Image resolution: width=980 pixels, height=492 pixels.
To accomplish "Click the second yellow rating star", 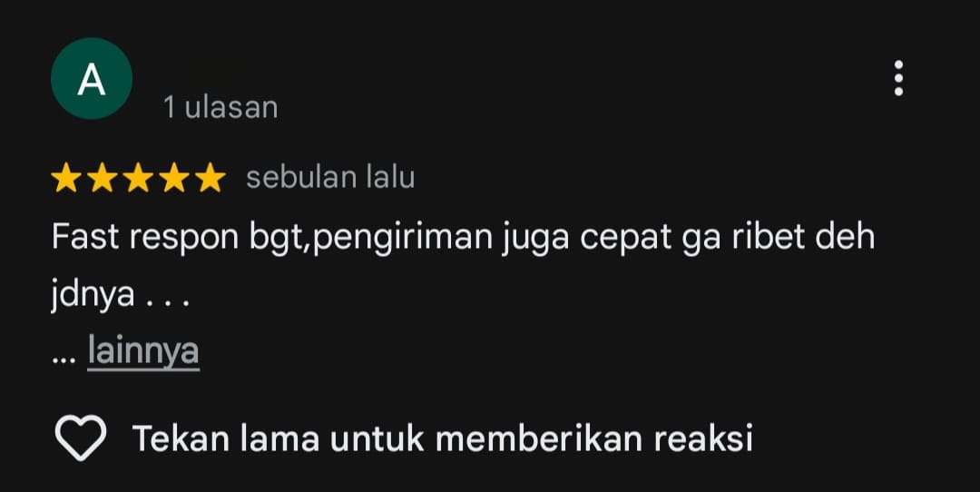I will click(102, 178).
